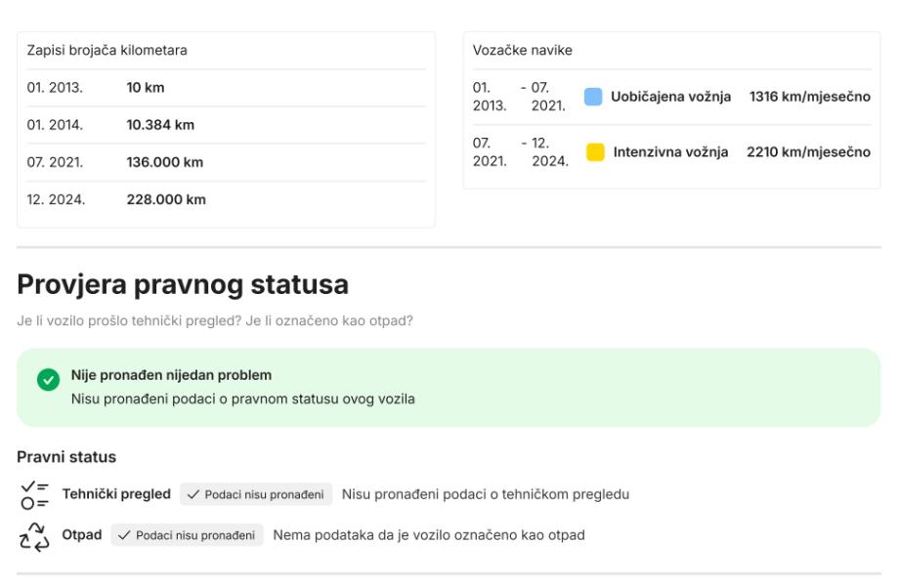The image size is (899, 588).
Task: Click the Intenzivna vožnja label
Action: pos(670,152)
